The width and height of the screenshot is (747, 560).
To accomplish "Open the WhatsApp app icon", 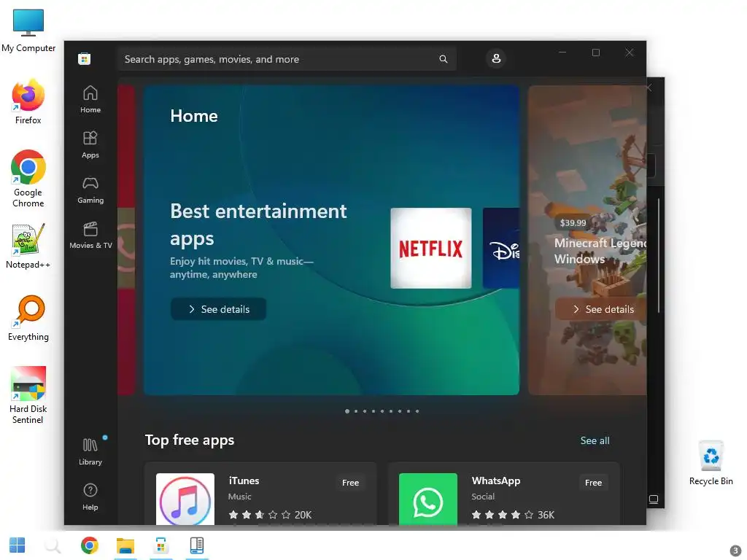I will (x=427, y=499).
